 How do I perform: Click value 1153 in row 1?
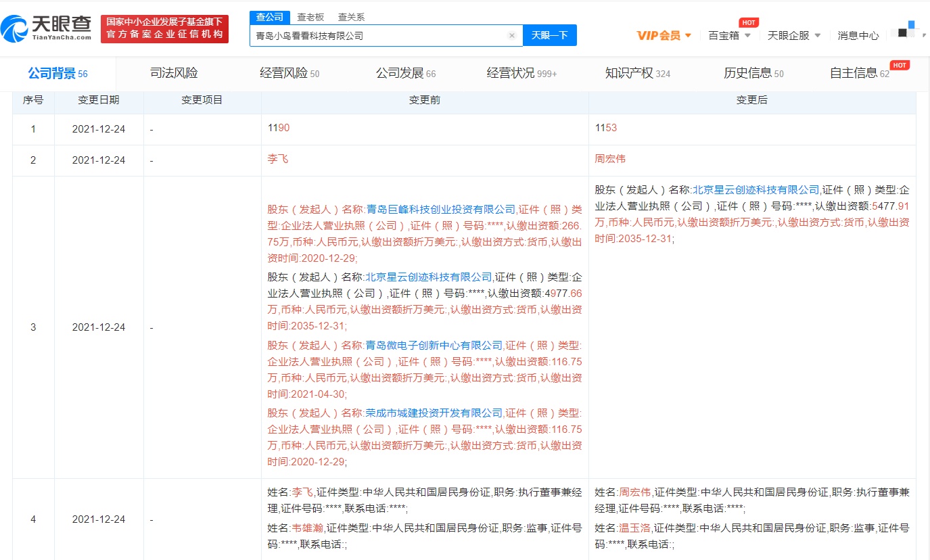[606, 128]
